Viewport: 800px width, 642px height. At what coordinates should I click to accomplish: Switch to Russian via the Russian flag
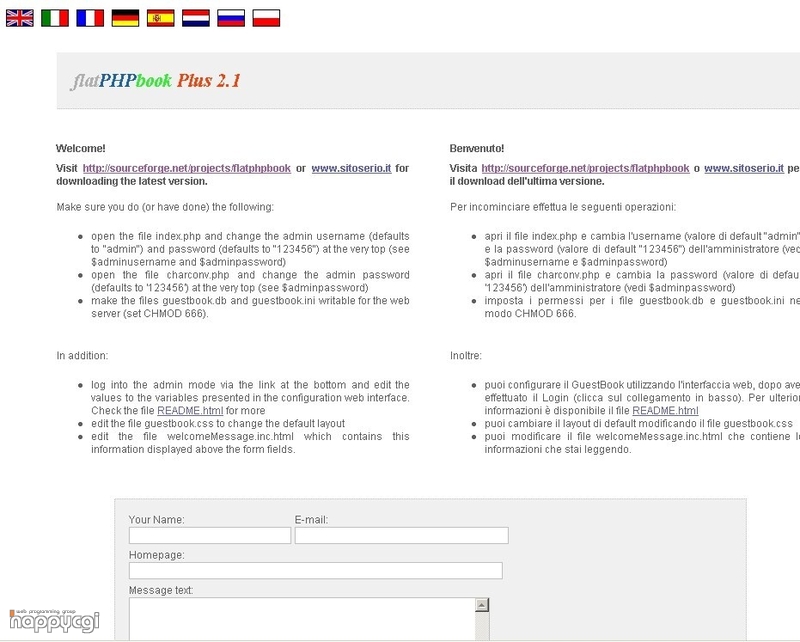tap(231, 18)
